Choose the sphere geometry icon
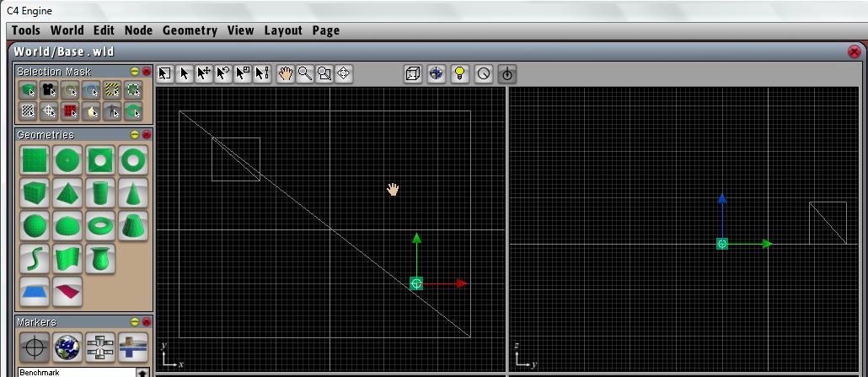 (35, 225)
